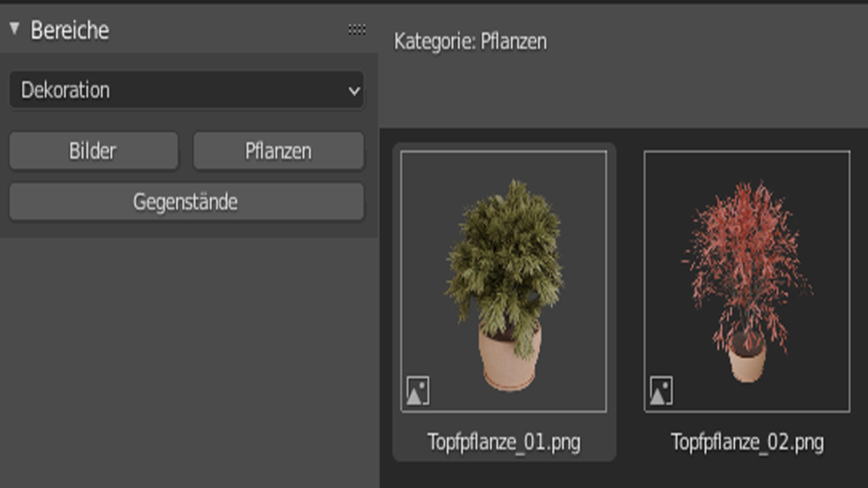The image size is (868, 488).
Task: Click the green foliage of first plant
Action: click(x=505, y=253)
